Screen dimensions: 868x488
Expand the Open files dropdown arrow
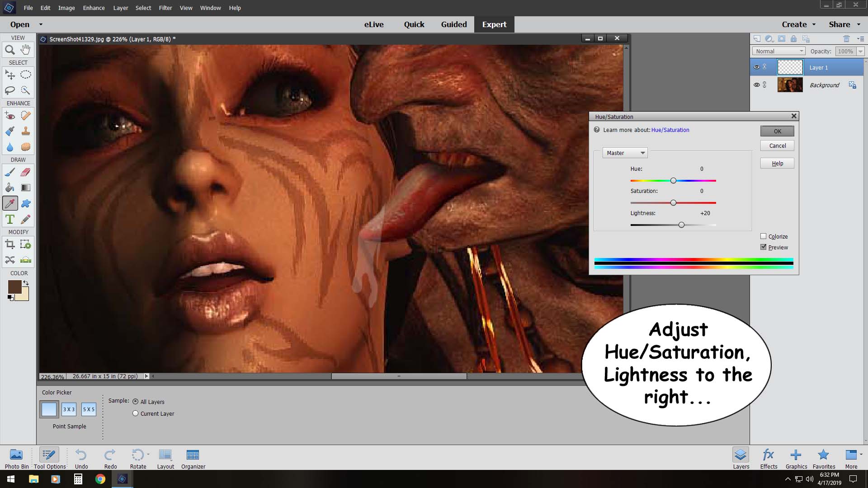[x=41, y=24]
